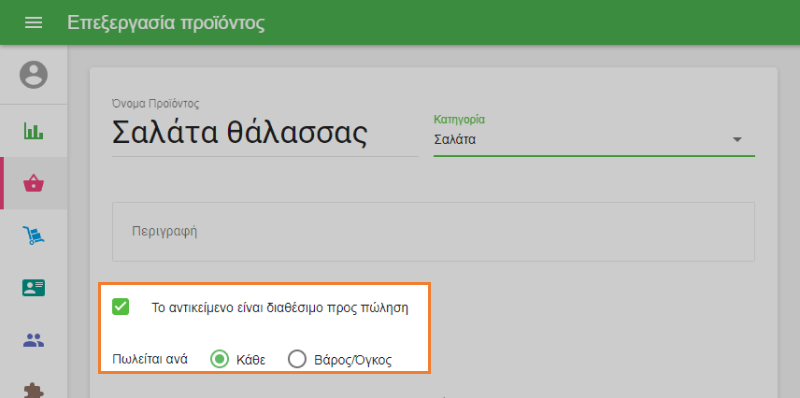The width and height of the screenshot is (800, 398).
Task: Open the inventory hand-truck section
Action: pyautogui.click(x=34, y=235)
